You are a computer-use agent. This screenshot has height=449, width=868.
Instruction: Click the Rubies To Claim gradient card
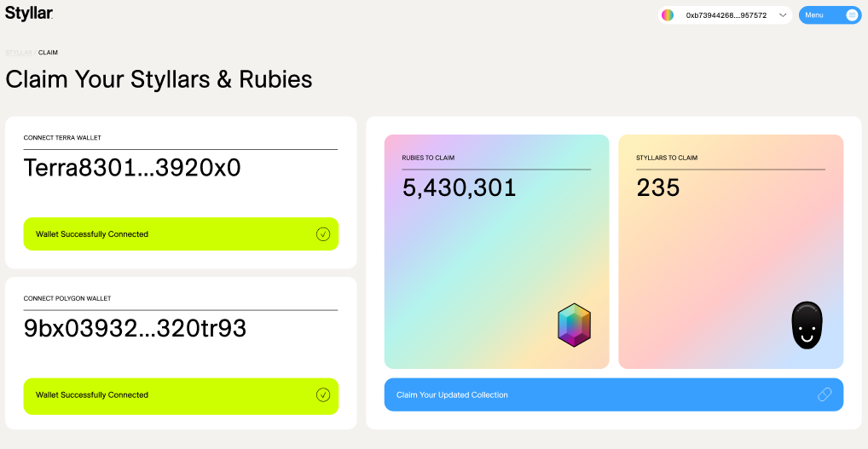(496, 251)
